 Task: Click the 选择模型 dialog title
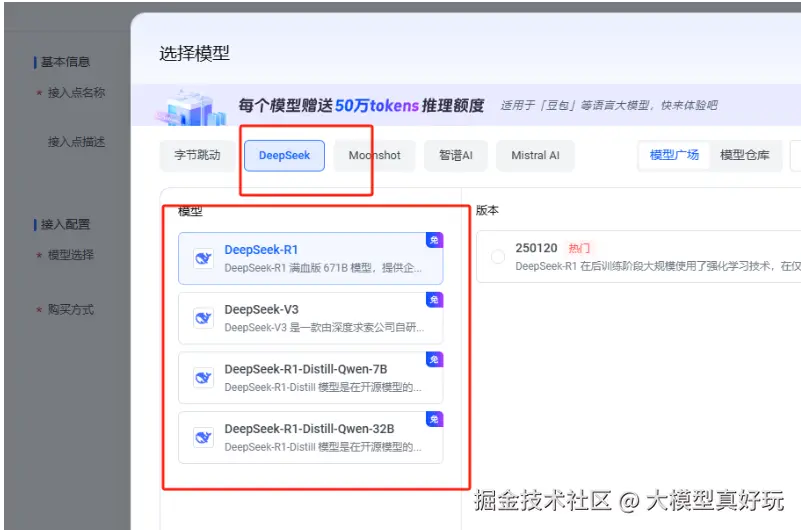pos(194,53)
